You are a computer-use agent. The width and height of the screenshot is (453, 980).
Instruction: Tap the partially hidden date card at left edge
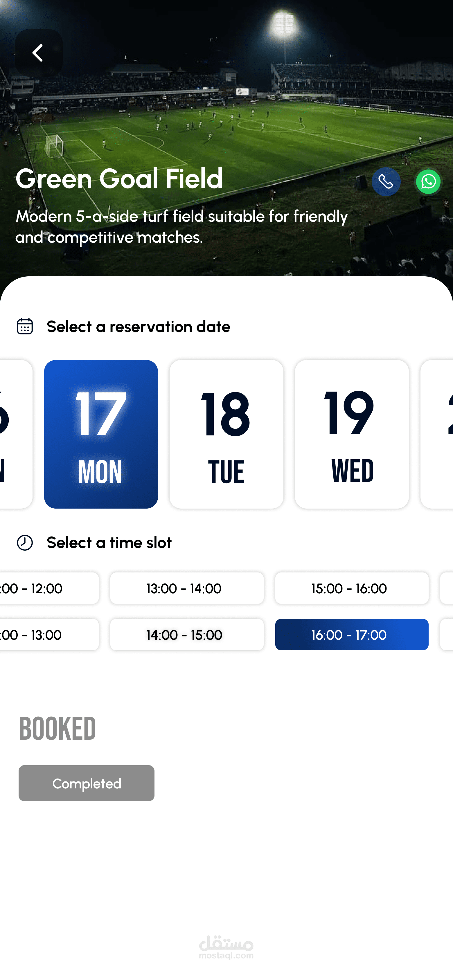pyautogui.click(x=15, y=434)
